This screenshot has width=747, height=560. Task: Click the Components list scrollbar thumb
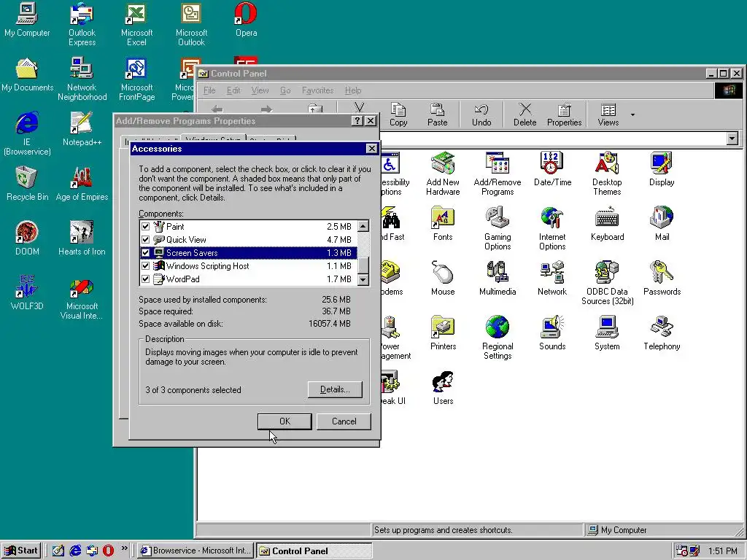click(x=363, y=265)
